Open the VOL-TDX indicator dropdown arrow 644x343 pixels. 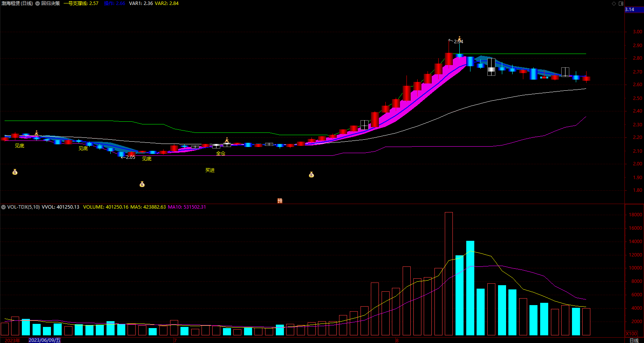point(3,207)
